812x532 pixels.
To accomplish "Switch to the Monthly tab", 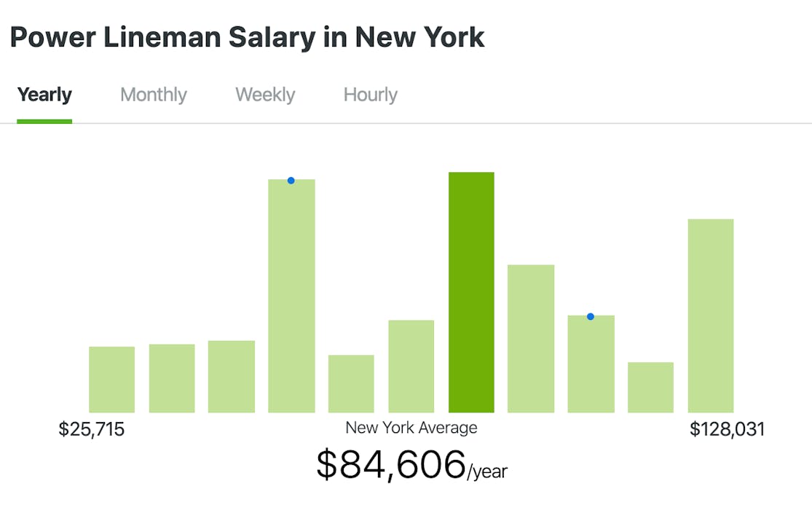I will pos(153,95).
